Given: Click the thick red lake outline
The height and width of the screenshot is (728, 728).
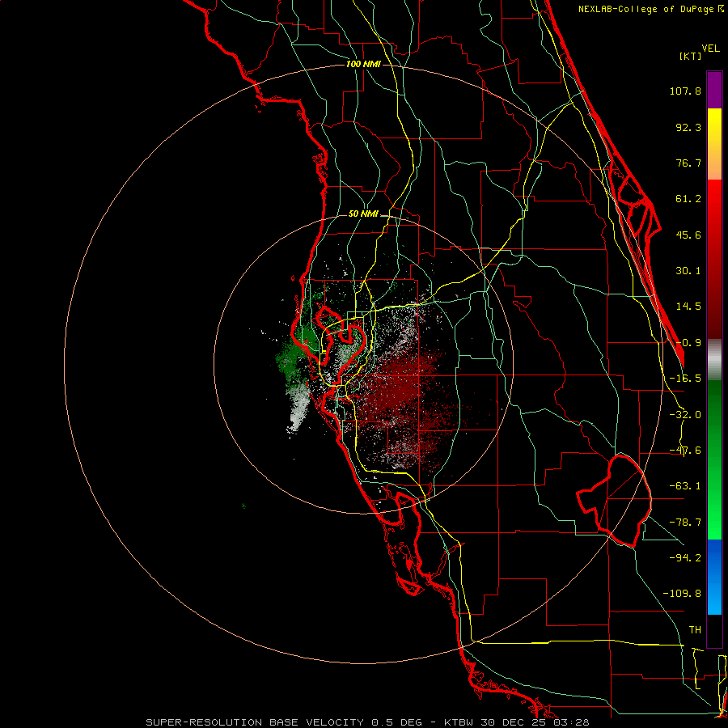Looking at the screenshot, I should (616, 502).
